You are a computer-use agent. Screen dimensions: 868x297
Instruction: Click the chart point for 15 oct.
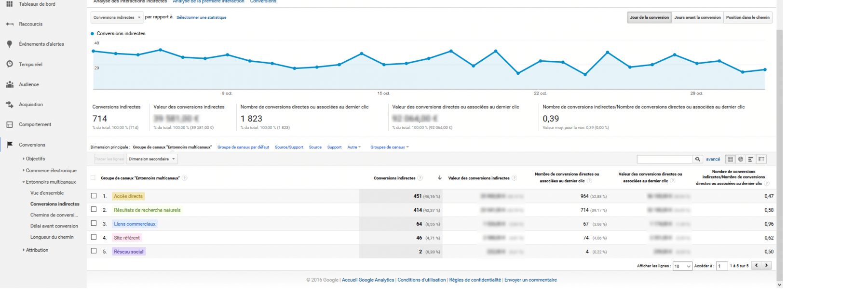point(384,65)
